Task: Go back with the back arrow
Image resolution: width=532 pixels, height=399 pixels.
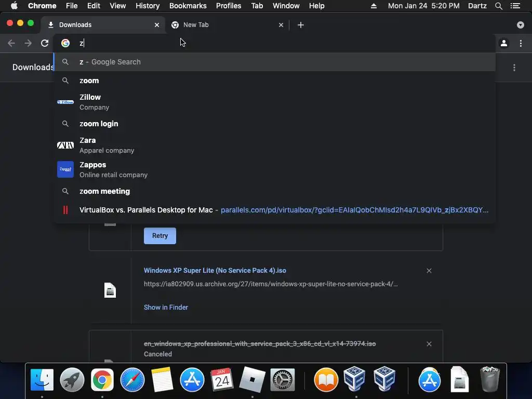Action: [x=11, y=43]
